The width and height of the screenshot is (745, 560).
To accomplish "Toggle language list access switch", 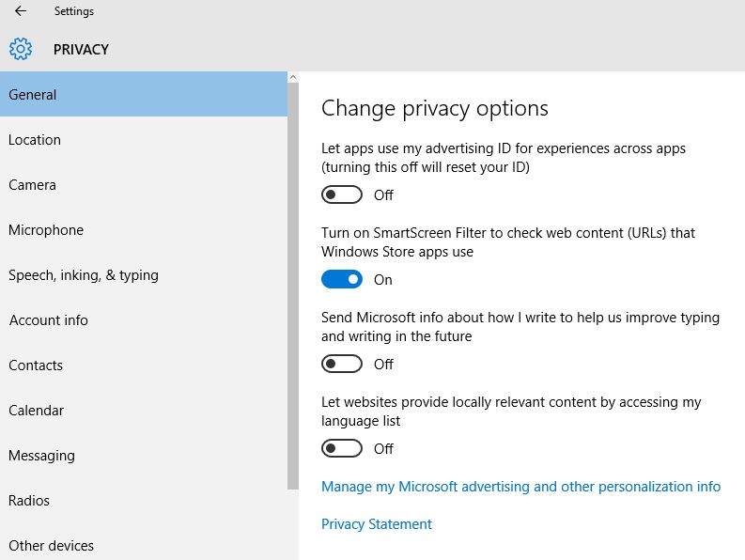I will [342, 448].
